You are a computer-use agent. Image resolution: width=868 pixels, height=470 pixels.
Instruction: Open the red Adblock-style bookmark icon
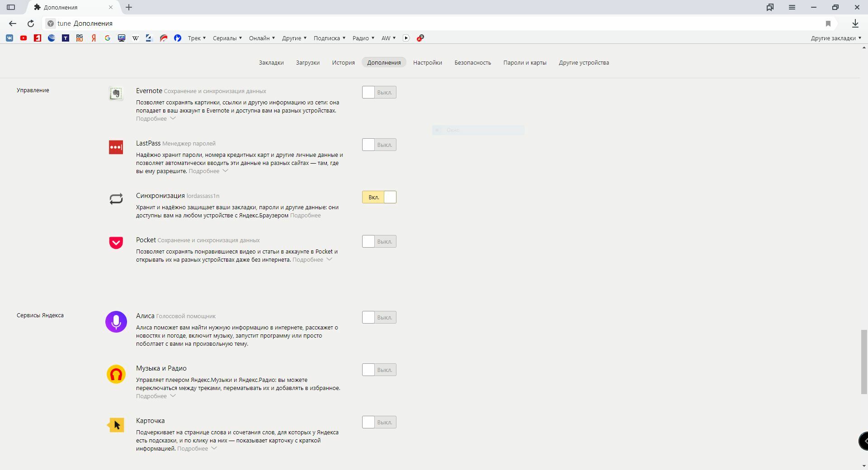(420, 38)
